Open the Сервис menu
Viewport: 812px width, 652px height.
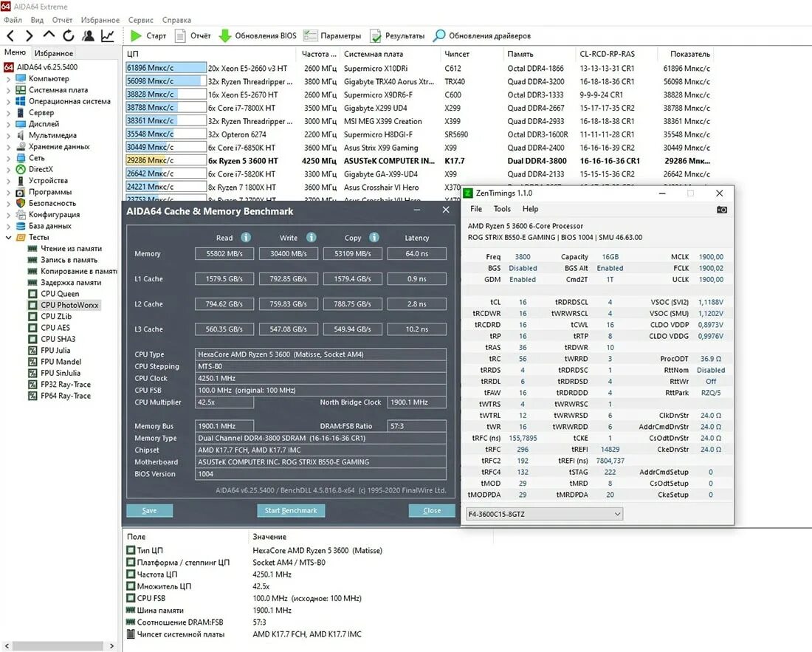(140, 20)
